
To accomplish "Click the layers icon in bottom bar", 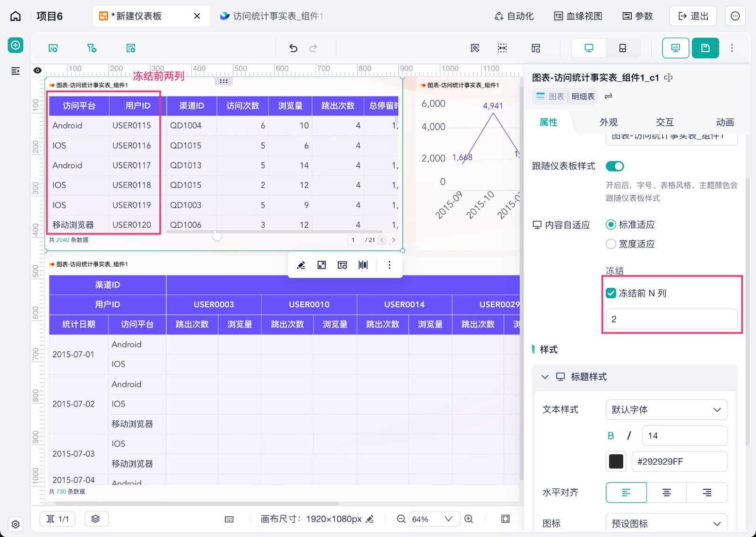I will click(95, 519).
